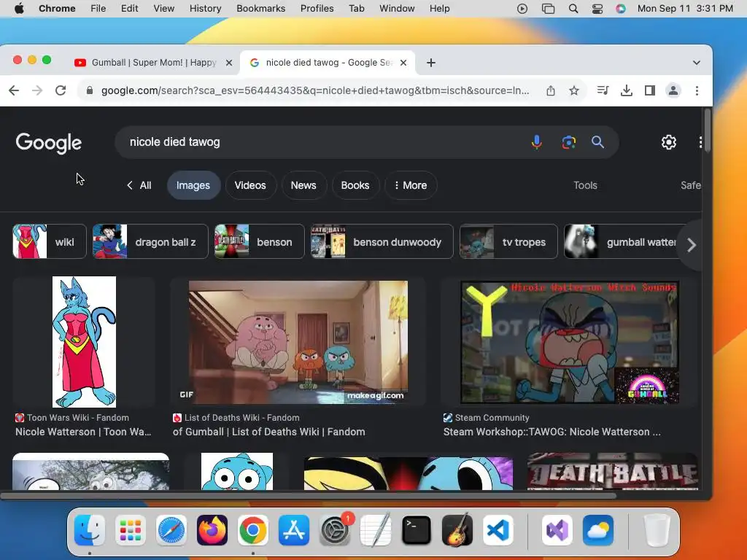Click the voice search microphone icon
The height and width of the screenshot is (560, 747).
[x=536, y=142]
